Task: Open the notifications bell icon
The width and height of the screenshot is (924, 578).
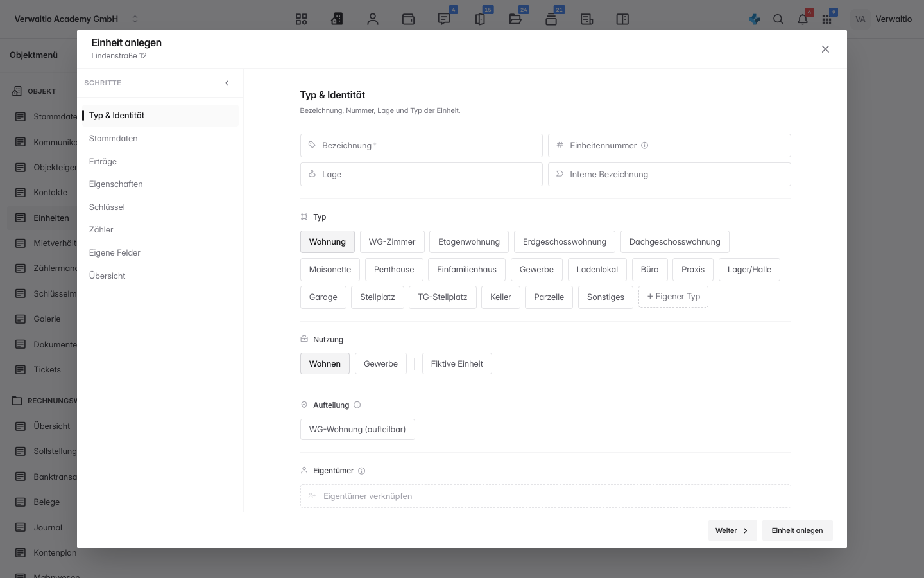Action: pyautogui.click(x=803, y=19)
